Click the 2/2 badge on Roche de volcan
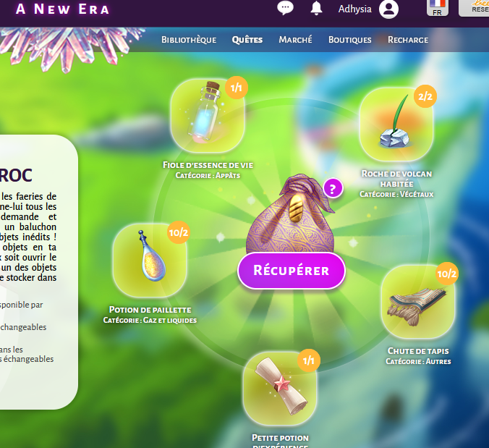 [x=425, y=96]
